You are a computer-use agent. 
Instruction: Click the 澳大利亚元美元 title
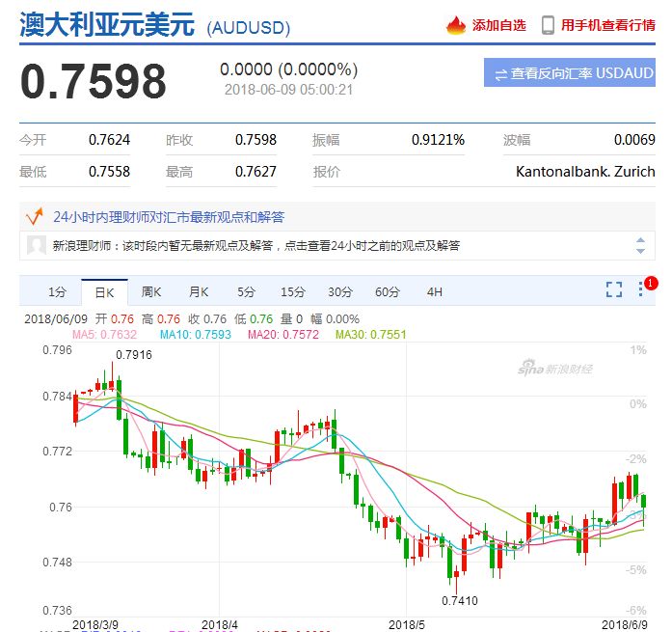pos(107,24)
